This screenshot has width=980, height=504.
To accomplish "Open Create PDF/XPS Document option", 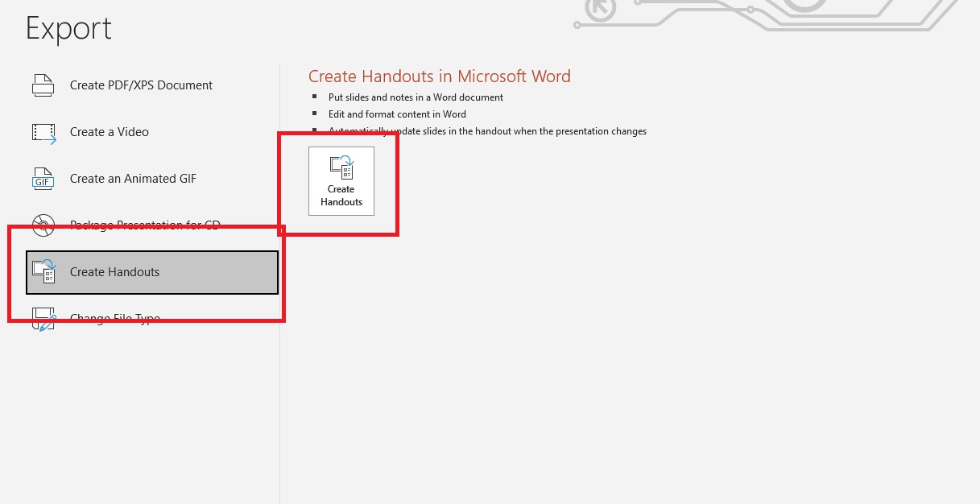I will (142, 85).
